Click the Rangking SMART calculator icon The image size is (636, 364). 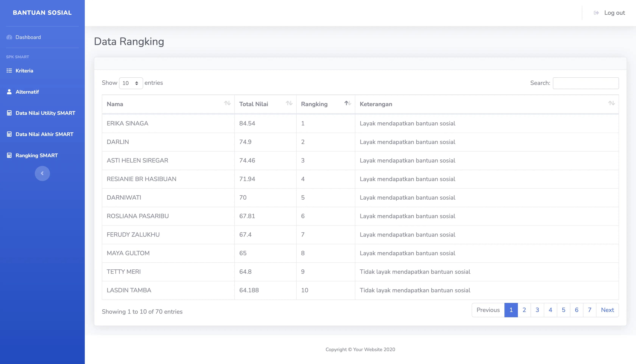(9, 156)
